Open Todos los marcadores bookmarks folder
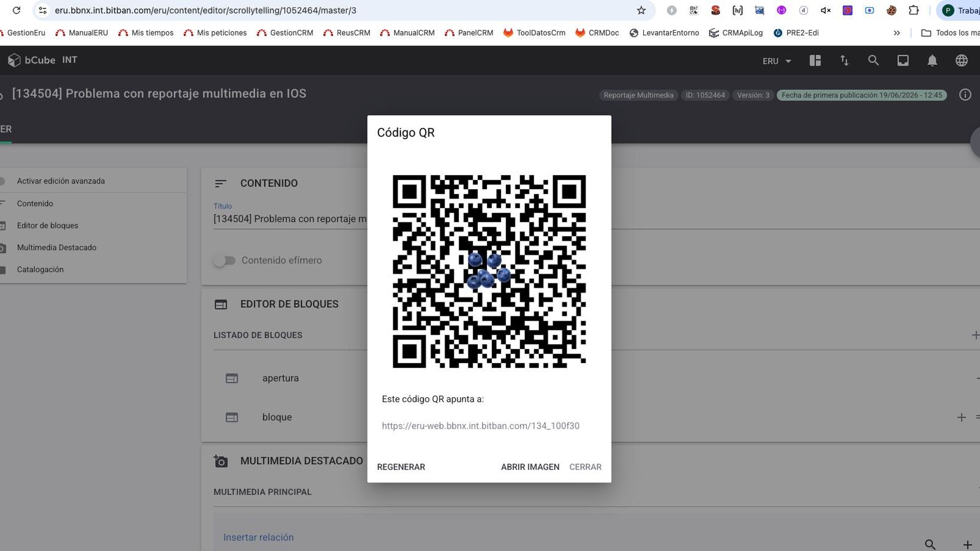Screen dimensions: 980x551 click(x=951, y=33)
